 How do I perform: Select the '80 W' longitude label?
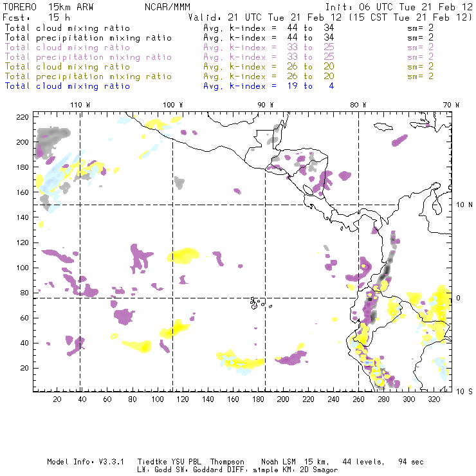[358, 105]
